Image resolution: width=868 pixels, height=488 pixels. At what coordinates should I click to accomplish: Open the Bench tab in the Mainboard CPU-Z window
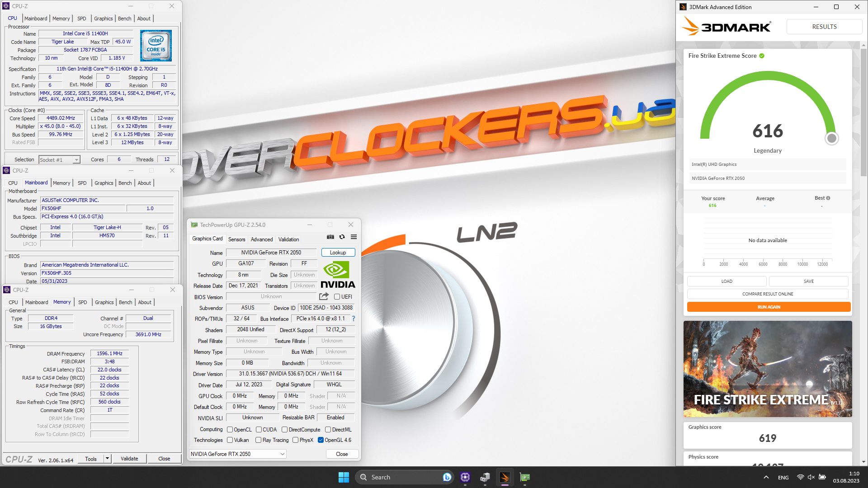tap(125, 183)
